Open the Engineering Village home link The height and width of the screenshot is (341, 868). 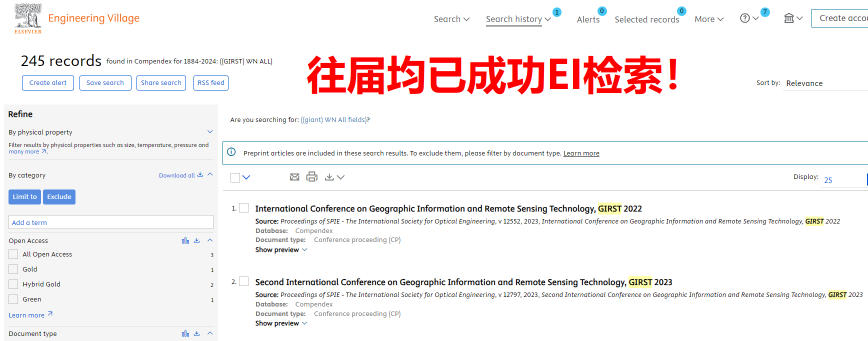pos(93,18)
